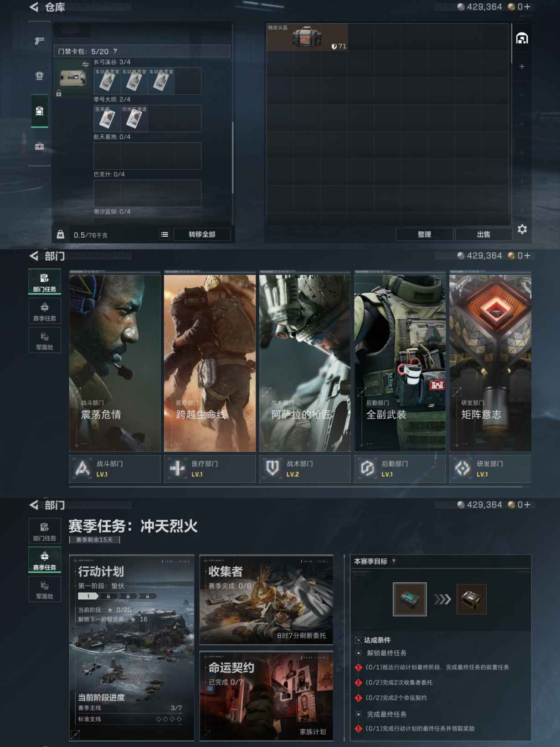Click the list view icon beside 转移全部
Screen dimensions: 560x747
[164, 234]
